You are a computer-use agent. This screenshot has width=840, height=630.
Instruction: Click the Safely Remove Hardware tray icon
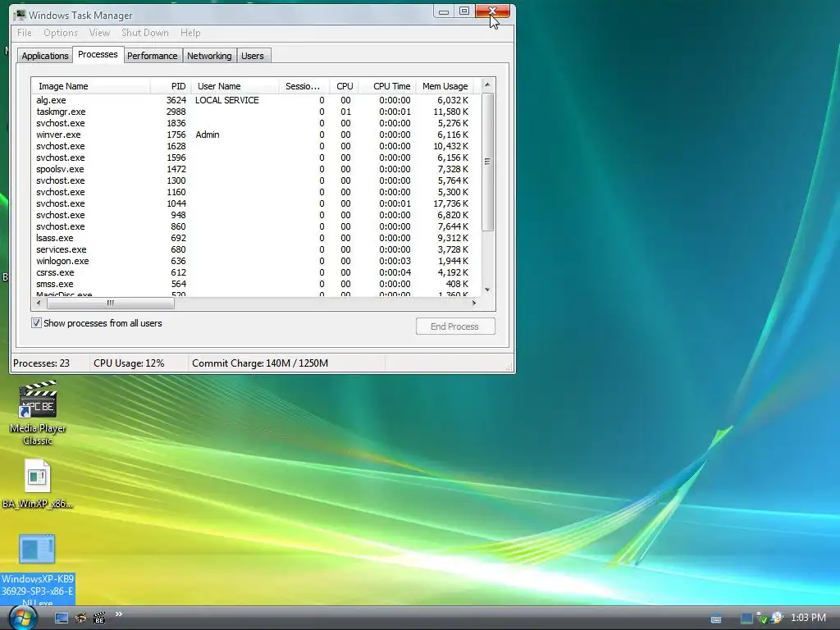pyautogui.click(x=762, y=619)
